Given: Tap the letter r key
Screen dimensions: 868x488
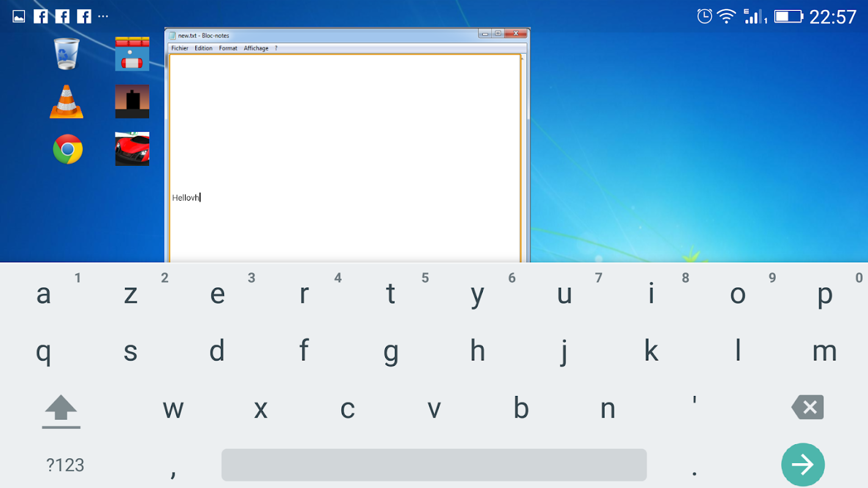Looking at the screenshot, I should (304, 294).
